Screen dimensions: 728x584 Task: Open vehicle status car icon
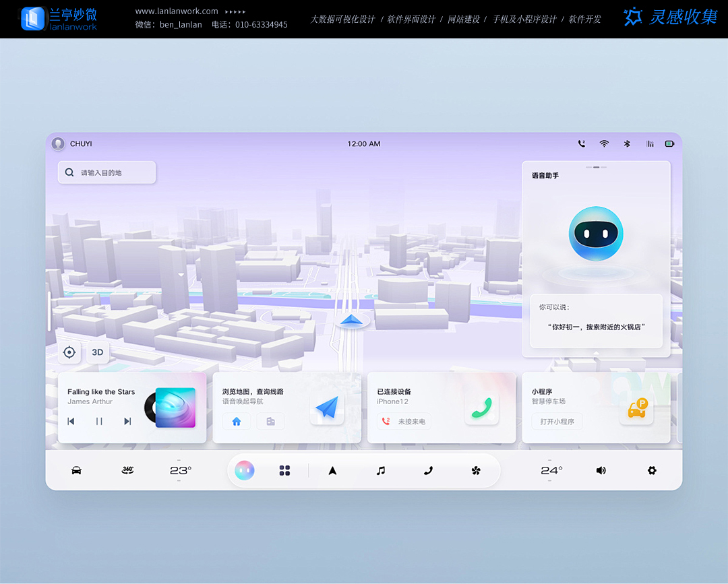76,470
